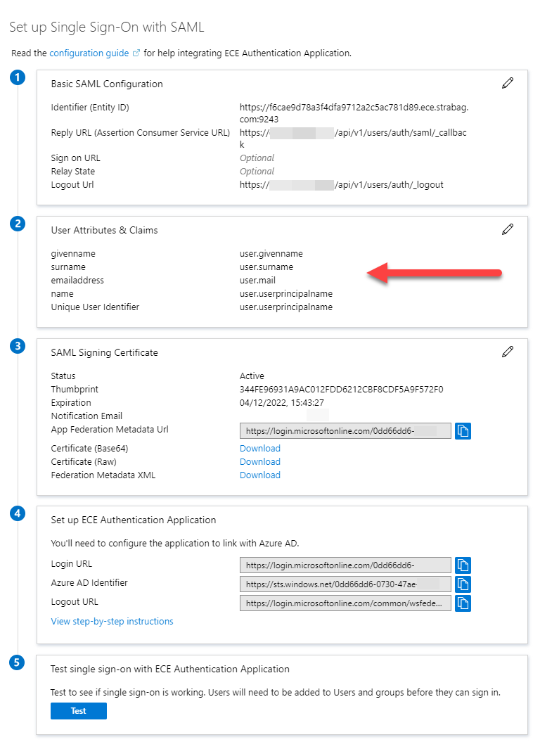Click the Test button
The image size is (540, 756).
click(79, 711)
